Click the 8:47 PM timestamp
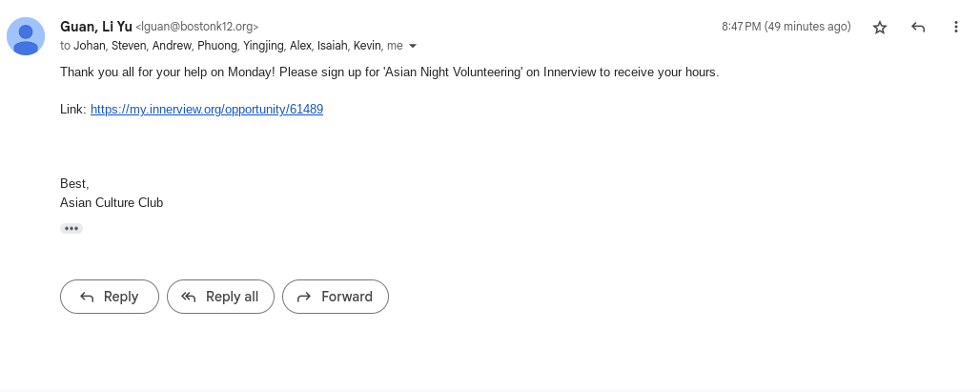This screenshot has width=980, height=392. (786, 27)
